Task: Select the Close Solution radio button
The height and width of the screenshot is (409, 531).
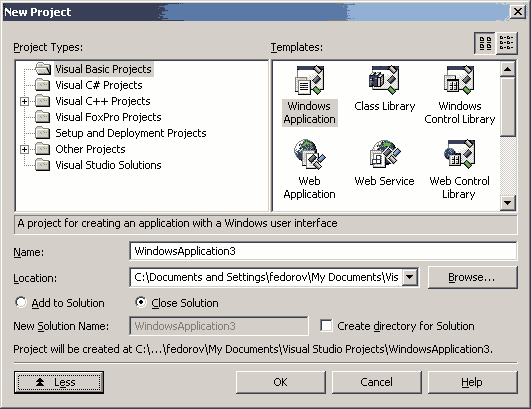Action: [140, 302]
